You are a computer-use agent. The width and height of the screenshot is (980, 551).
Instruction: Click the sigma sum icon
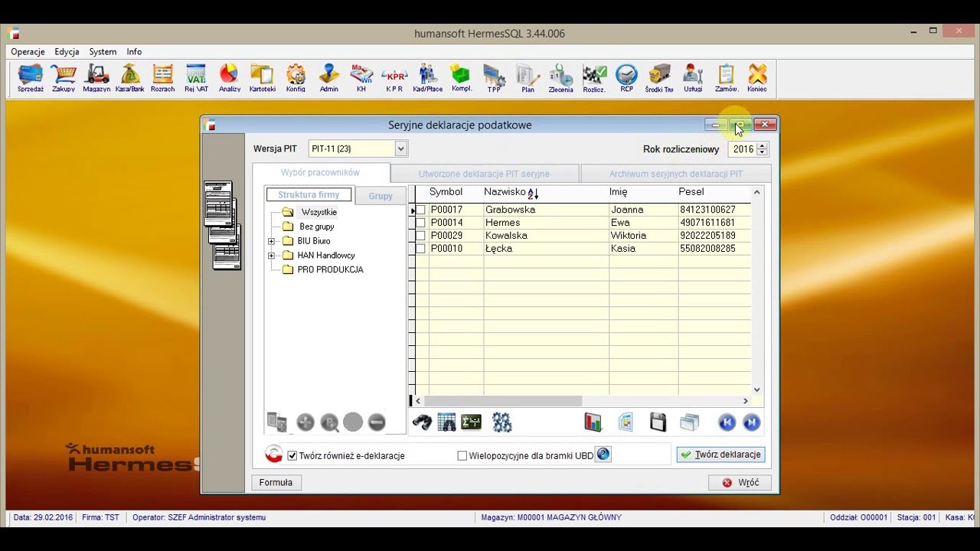[471, 422]
